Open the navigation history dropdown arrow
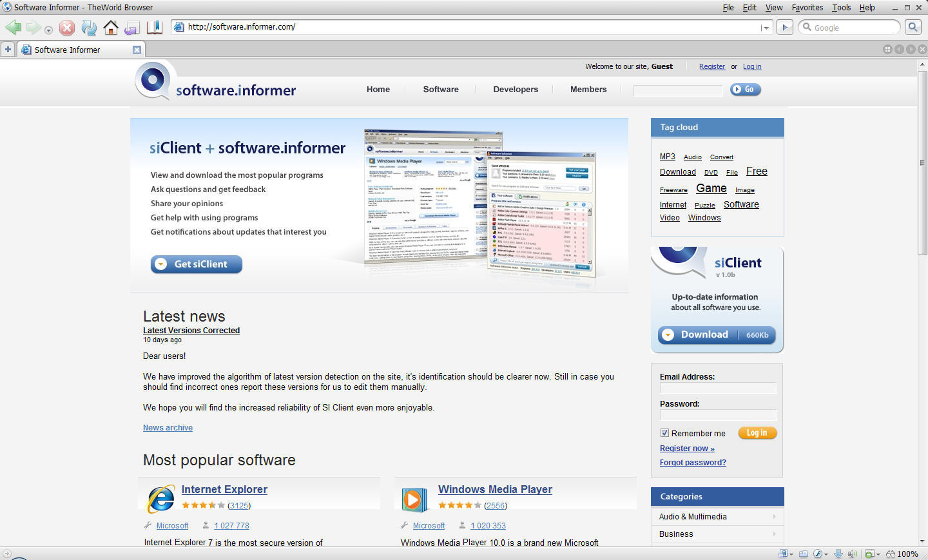Viewport: 928px width, 560px height. 48,30
